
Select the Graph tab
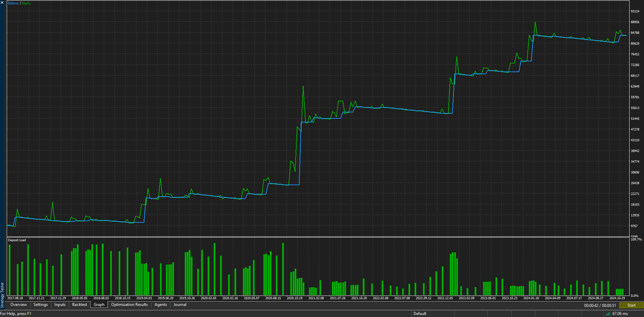99,305
